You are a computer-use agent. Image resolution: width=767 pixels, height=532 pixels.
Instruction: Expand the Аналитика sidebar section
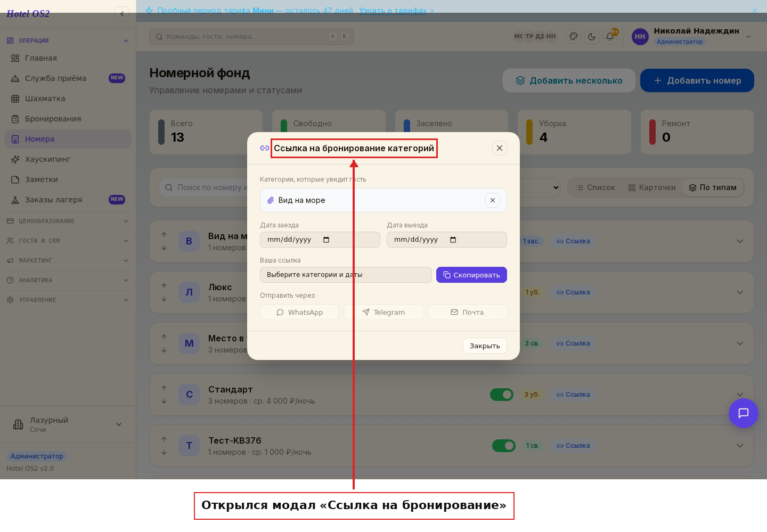click(x=68, y=280)
